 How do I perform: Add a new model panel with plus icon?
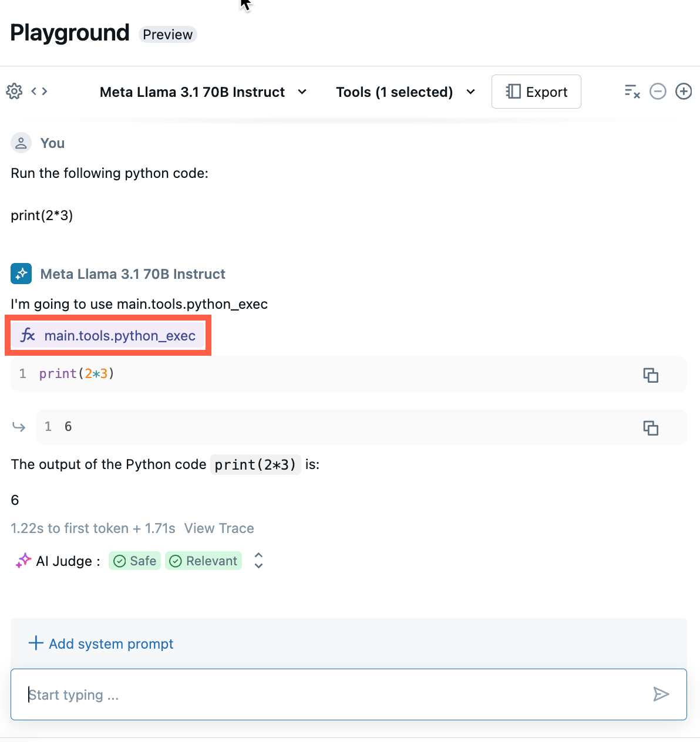(684, 92)
